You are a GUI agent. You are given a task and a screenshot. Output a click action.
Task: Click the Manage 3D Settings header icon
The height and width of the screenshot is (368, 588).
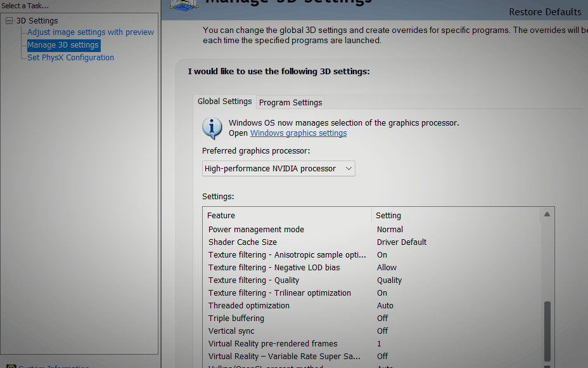point(184,5)
